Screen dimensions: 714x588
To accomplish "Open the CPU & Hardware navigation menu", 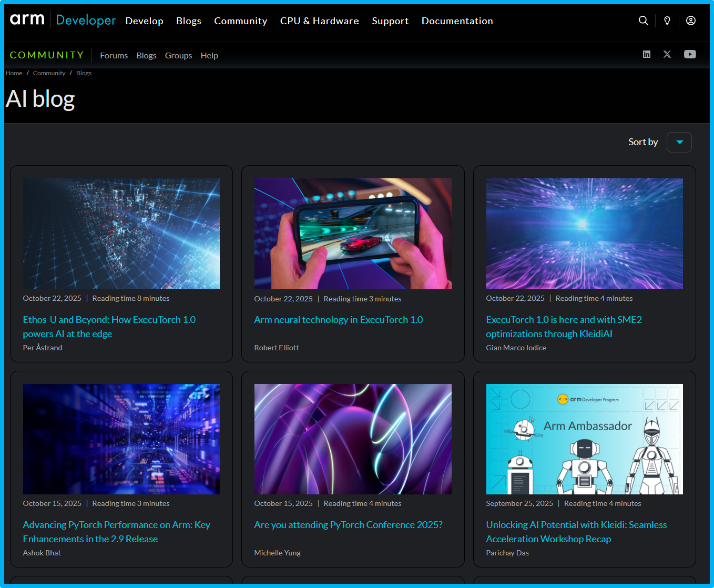I will point(319,21).
